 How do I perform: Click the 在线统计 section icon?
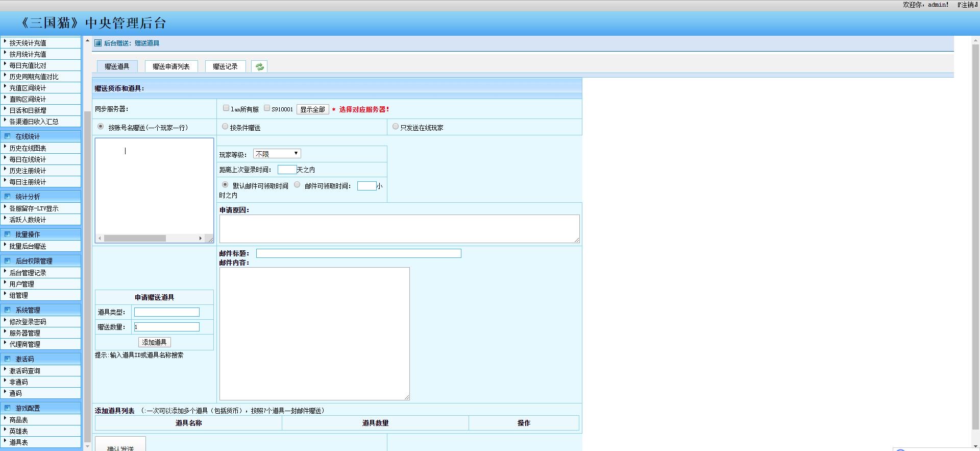[x=8, y=136]
